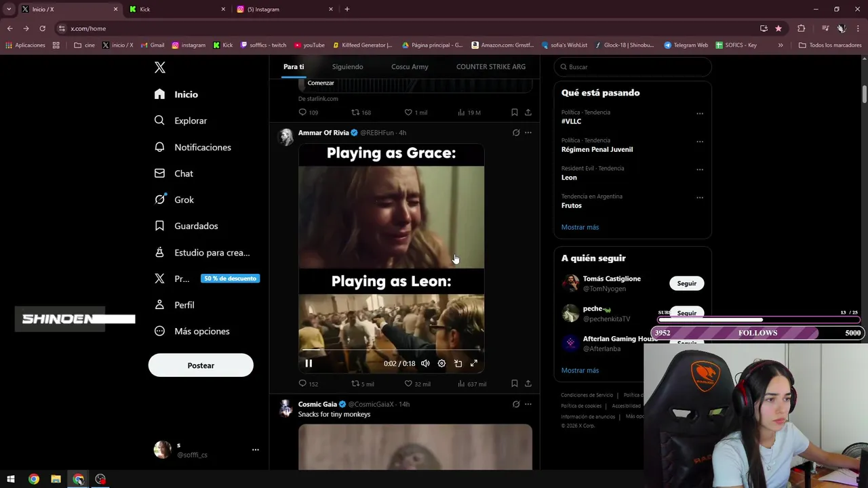Open account menu dots beside @sofffi_cs
Viewport: 868px width, 488px height.
click(256, 449)
